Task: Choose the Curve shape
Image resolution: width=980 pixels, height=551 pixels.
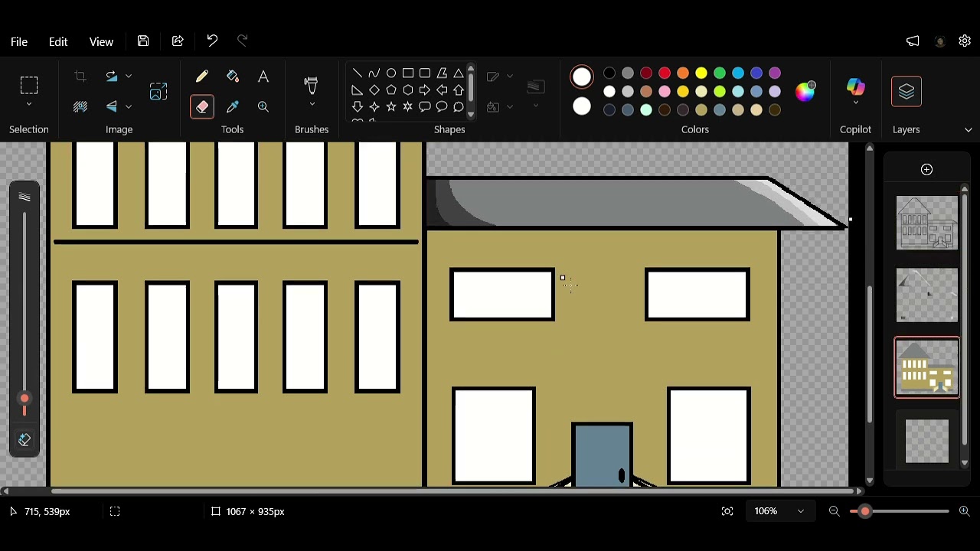Action: tap(374, 73)
